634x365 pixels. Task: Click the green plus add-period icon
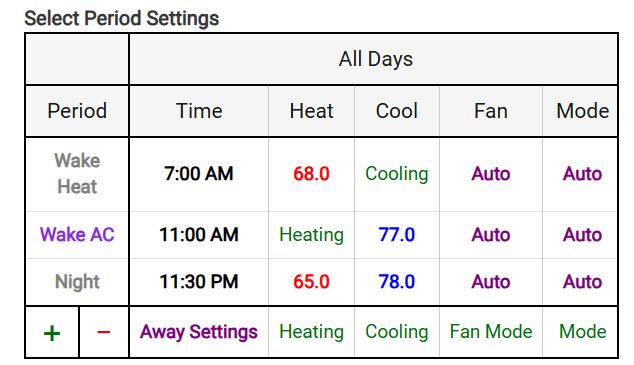[52, 333]
